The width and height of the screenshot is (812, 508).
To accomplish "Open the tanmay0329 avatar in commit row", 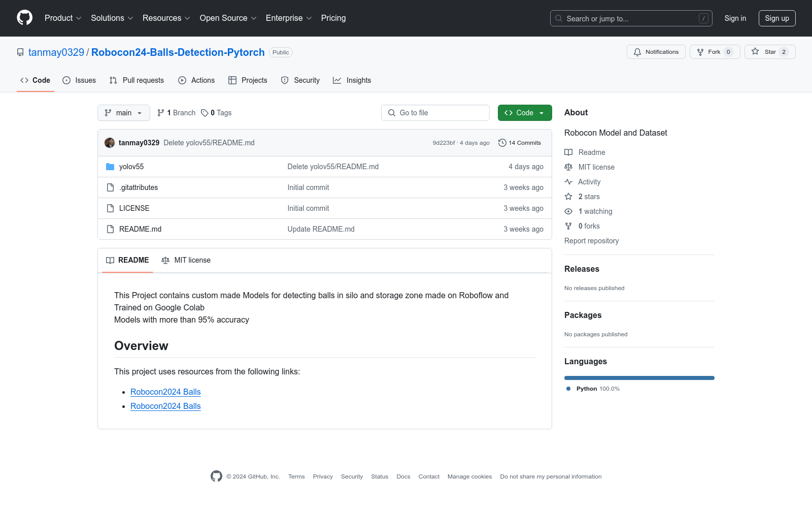I will click(x=110, y=143).
